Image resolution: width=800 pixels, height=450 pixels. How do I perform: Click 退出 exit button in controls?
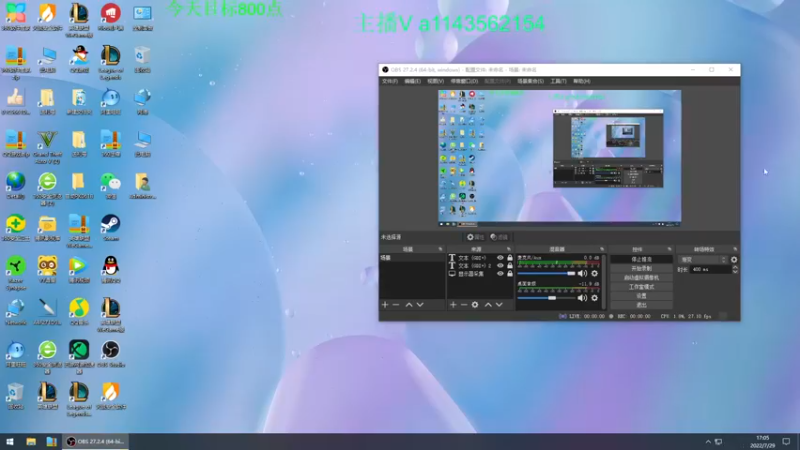tap(641, 305)
